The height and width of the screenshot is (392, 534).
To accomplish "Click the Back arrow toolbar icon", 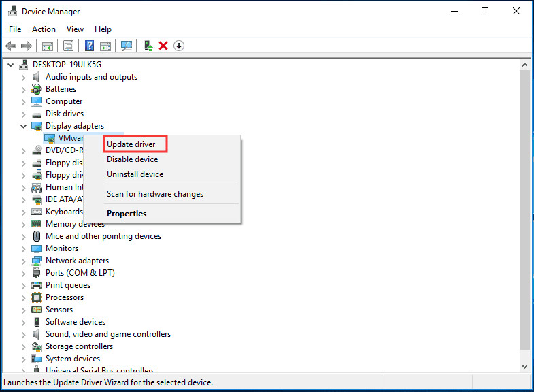I will [11, 46].
